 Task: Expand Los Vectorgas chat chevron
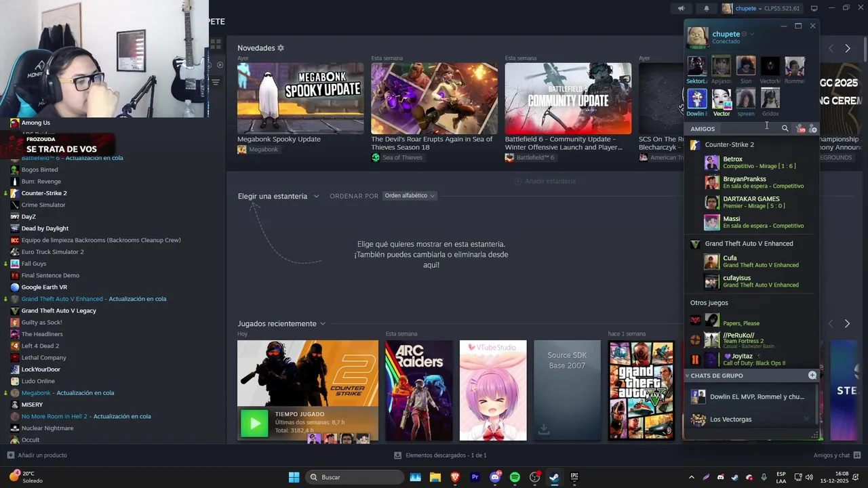click(x=806, y=420)
